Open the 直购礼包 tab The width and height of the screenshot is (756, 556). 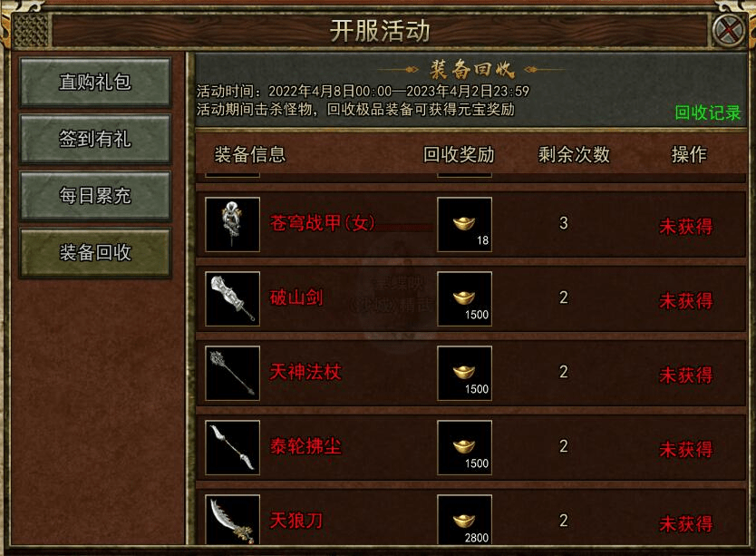point(95,82)
